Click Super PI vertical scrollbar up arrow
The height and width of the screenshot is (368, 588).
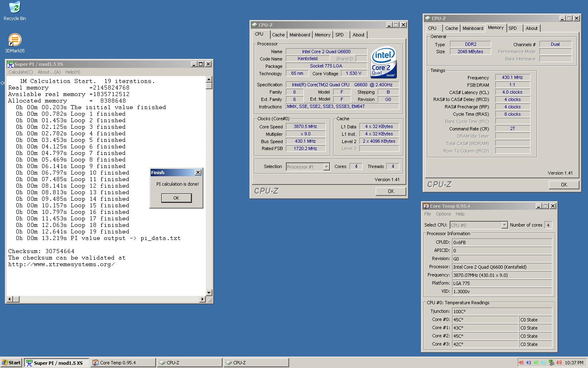click(209, 80)
